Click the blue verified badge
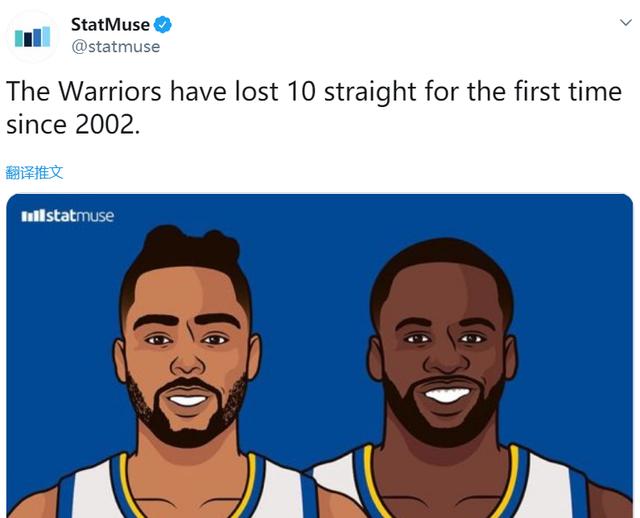The image size is (640, 518). [162, 25]
